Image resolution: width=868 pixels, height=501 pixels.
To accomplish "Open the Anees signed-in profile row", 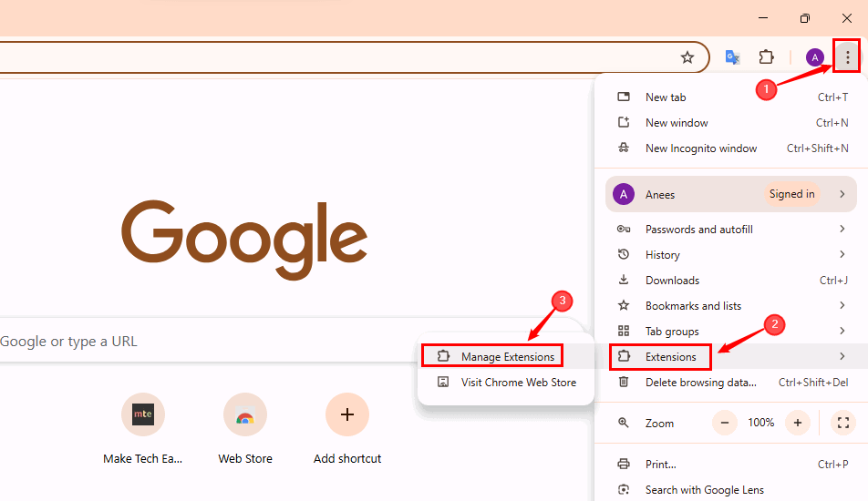I will [x=730, y=194].
